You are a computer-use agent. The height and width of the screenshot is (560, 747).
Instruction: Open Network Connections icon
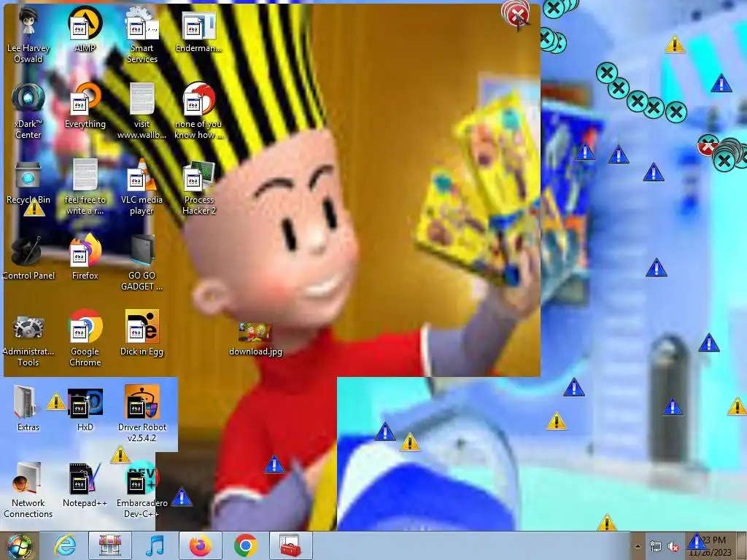point(28,489)
